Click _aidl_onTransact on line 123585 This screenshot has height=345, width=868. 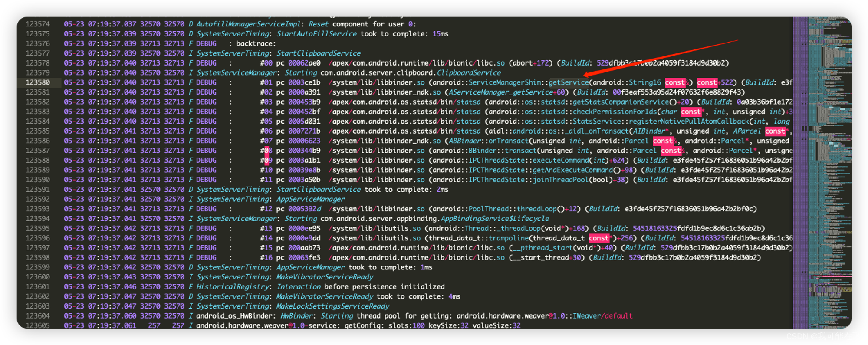[x=597, y=131]
